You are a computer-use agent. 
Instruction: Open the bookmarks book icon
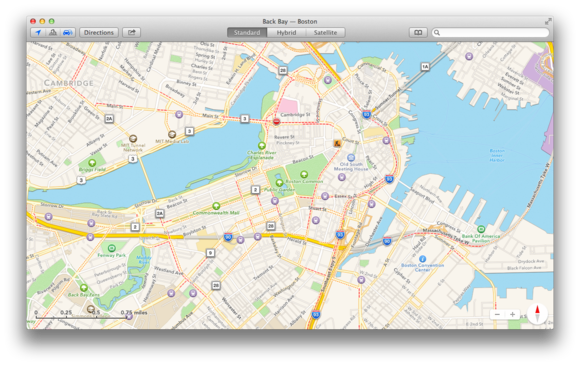coord(418,33)
